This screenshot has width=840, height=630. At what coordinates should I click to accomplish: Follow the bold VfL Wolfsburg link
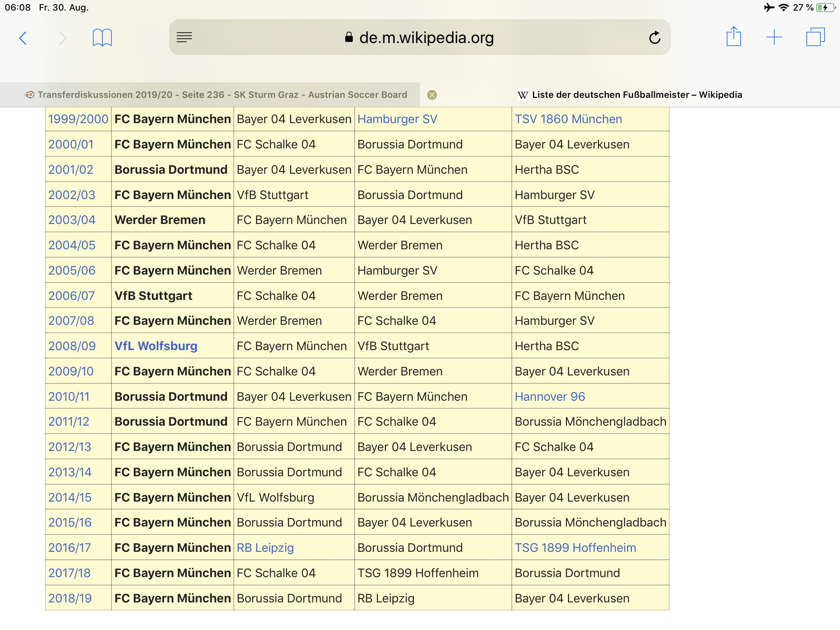point(156,346)
